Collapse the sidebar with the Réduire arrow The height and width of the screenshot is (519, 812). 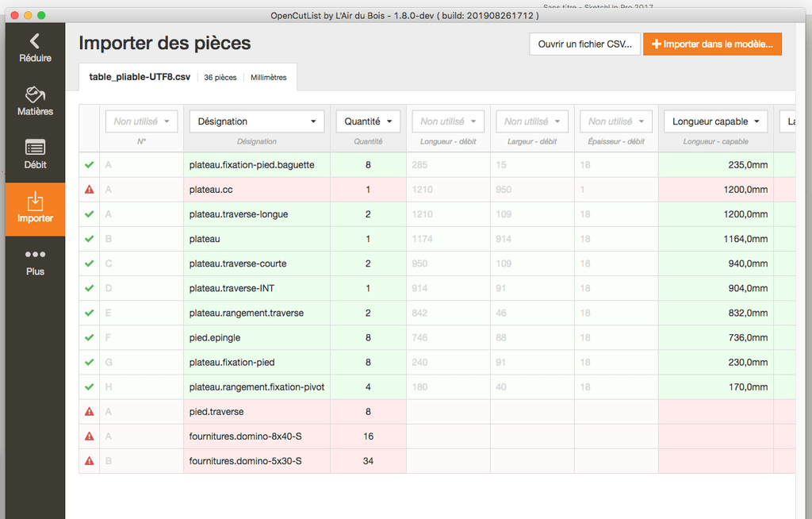35,48
